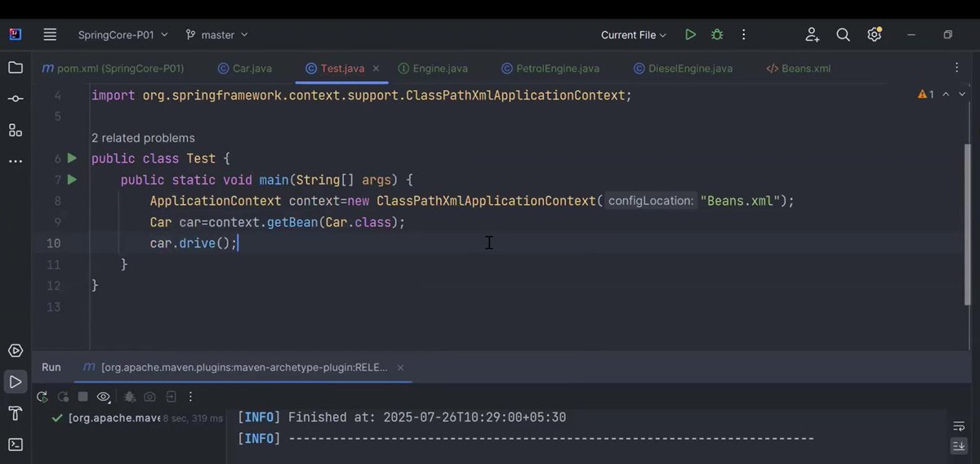Click scroll to end of console icon
Screen dimensions: 980x464
tap(959, 446)
